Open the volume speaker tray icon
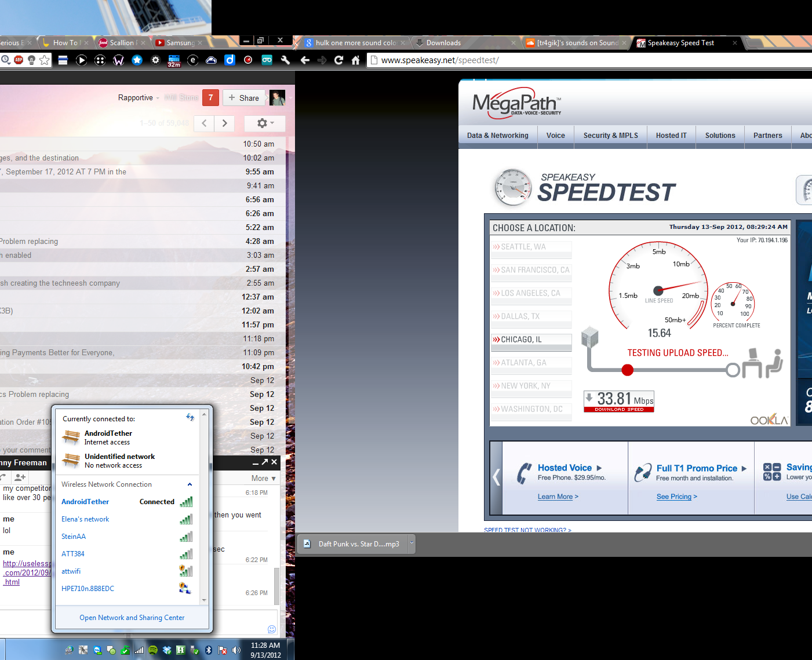Image resolution: width=812 pixels, height=660 pixels. click(236, 650)
